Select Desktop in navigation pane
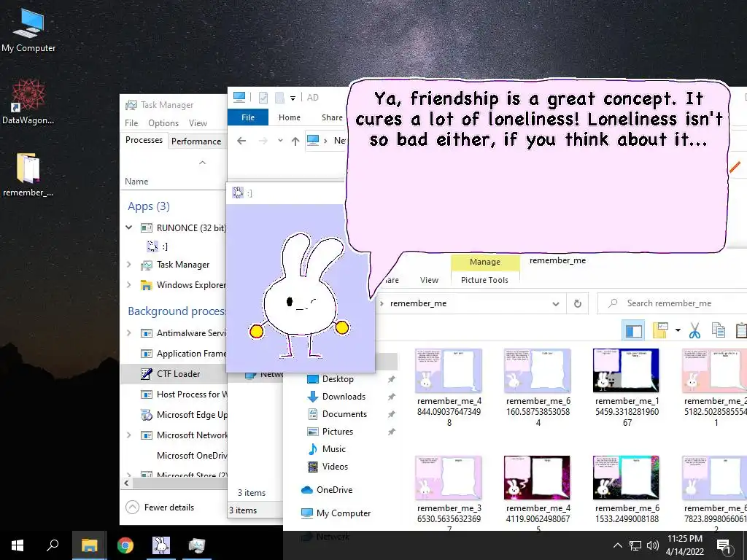The image size is (747, 560). tap(337, 379)
